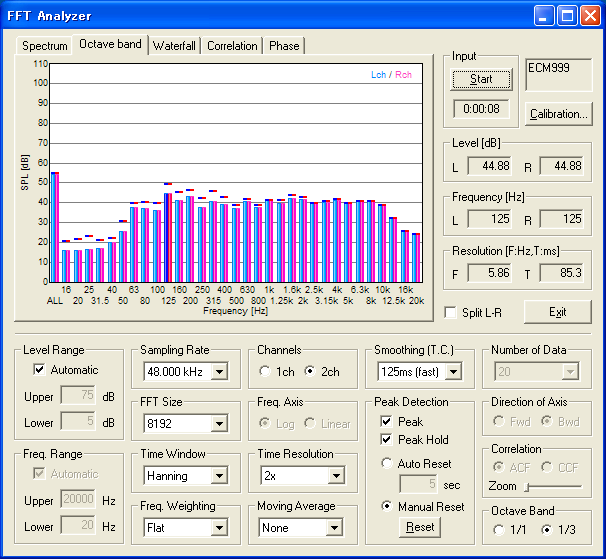Viewport: 606px width, 559px height.
Task: Click the elapsed time display 0:00:08
Action: click(481, 109)
